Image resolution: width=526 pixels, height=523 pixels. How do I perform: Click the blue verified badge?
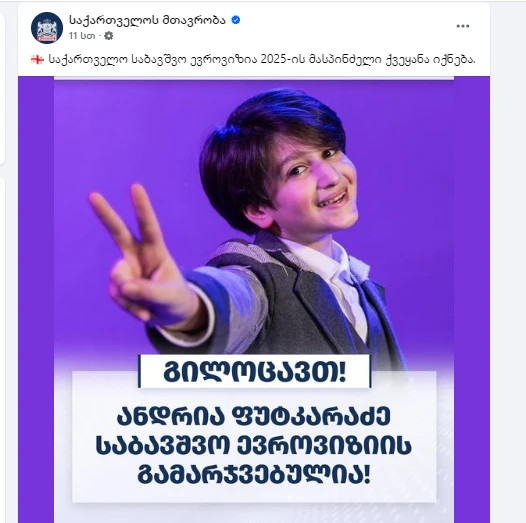[x=236, y=20]
